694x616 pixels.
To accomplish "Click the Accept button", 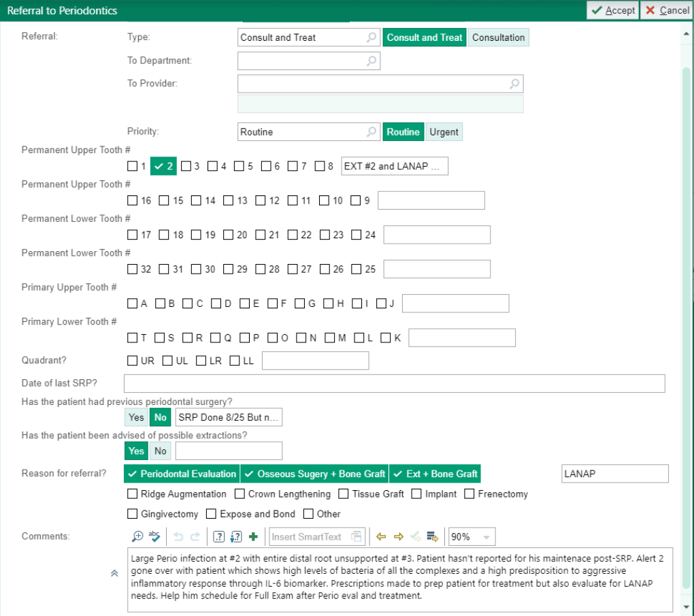I will pyautogui.click(x=613, y=10).
